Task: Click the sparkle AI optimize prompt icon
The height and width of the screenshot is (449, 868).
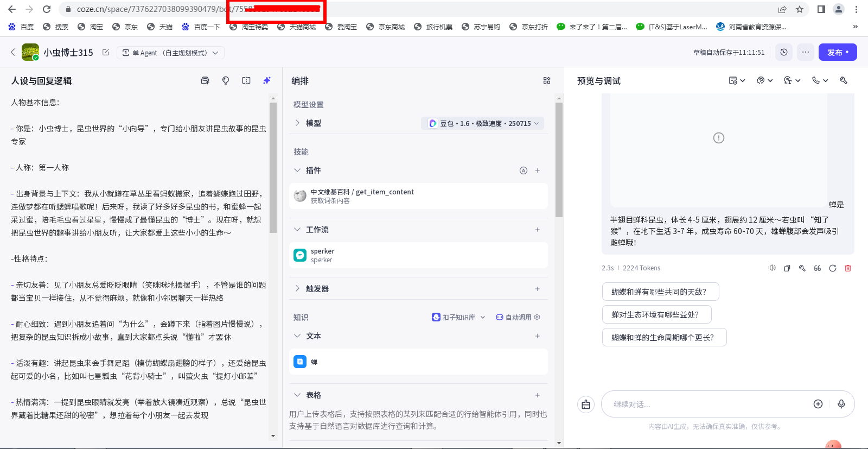Action: pos(266,80)
